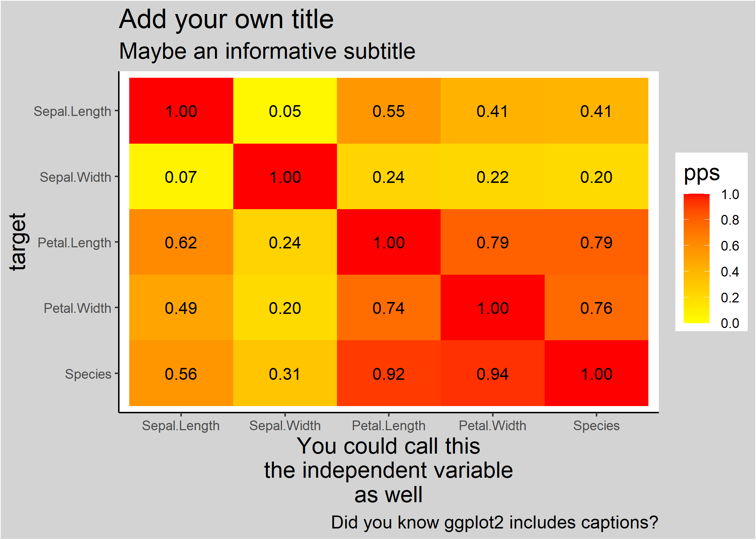Click 'Sepal.Length' label on the x-axis
The image size is (756, 540).
click(x=181, y=426)
